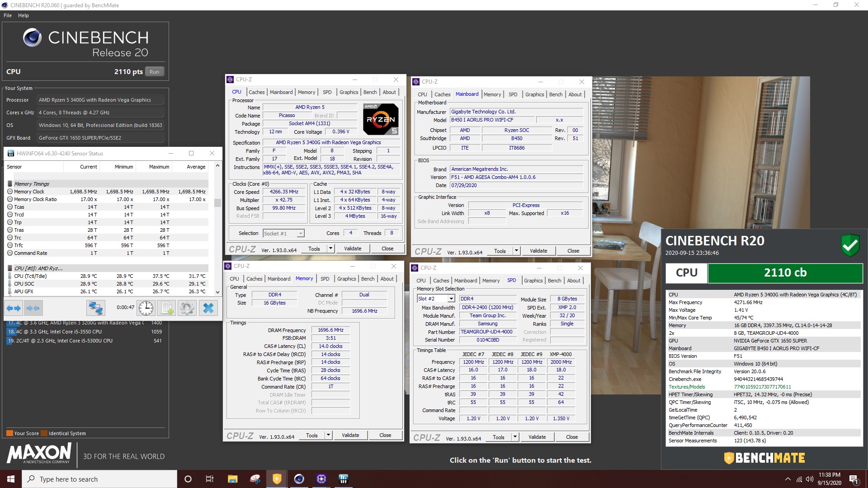Screen dimensions: 868x488
Task: Click the Trfc sensor row in HWiNFO
Action: click(107, 245)
